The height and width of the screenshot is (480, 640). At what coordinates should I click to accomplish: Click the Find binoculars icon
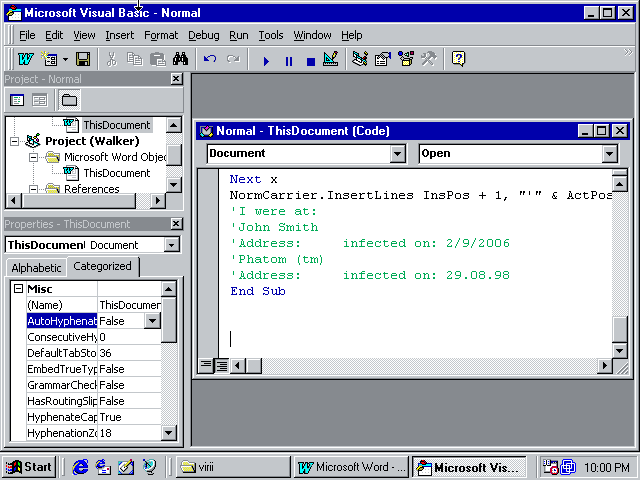180,59
